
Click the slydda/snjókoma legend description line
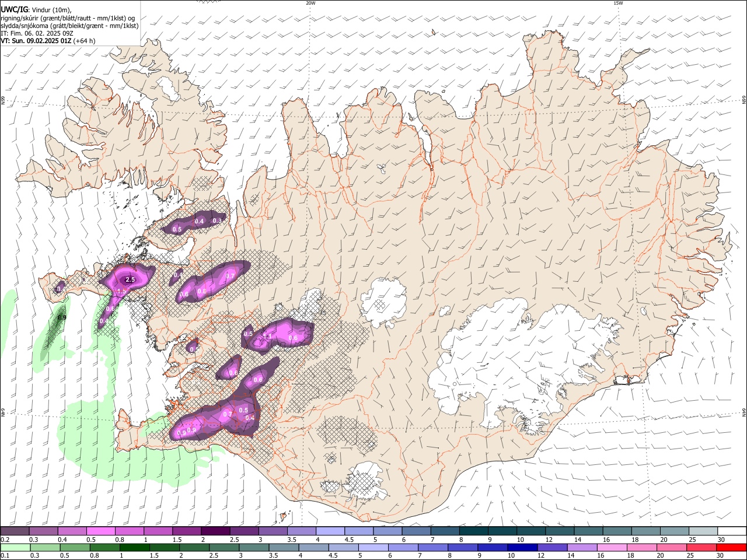pos(69,26)
